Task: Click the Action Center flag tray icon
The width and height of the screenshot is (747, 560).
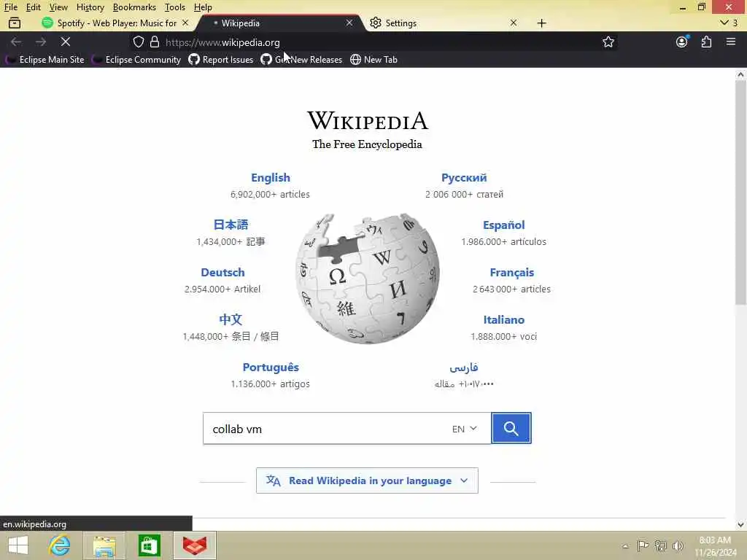Action: point(643,545)
